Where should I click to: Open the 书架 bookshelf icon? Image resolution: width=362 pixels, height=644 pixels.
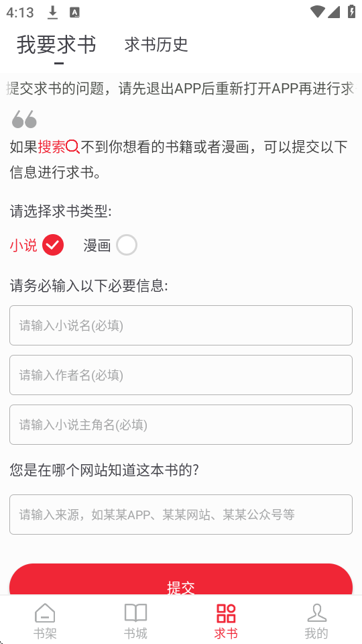tap(45, 613)
